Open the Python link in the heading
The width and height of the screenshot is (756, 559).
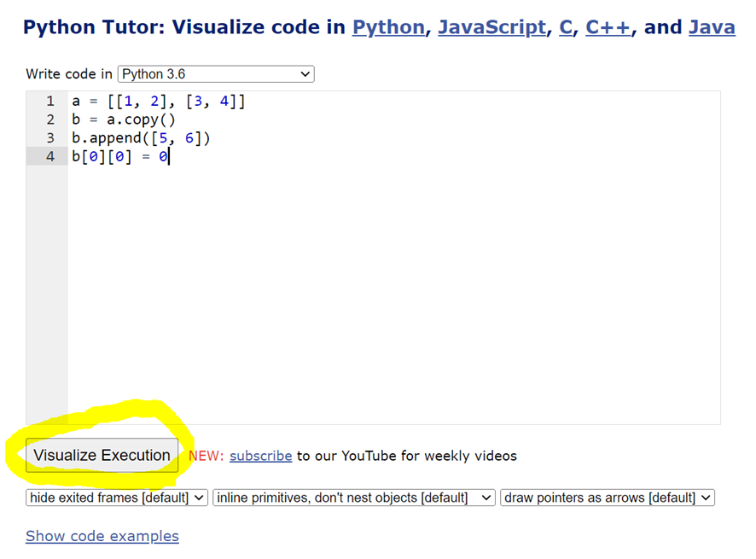388,27
